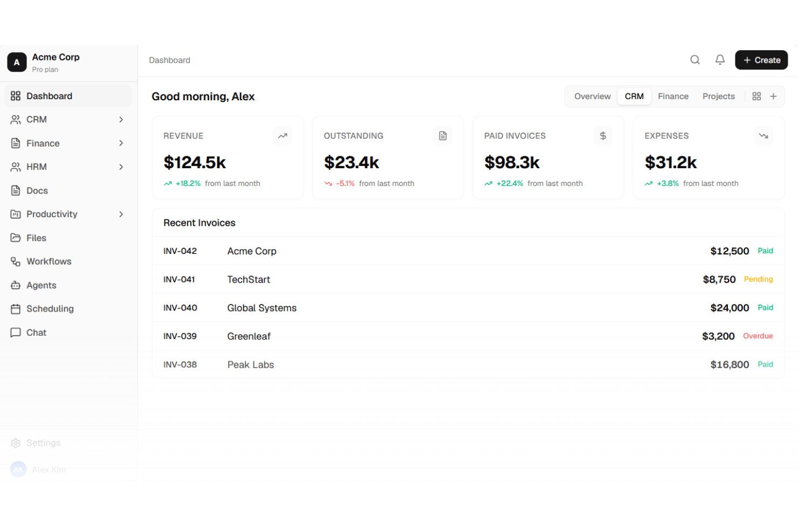798x532 pixels.
Task: Click the HRM people icon
Action: [x=16, y=167]
